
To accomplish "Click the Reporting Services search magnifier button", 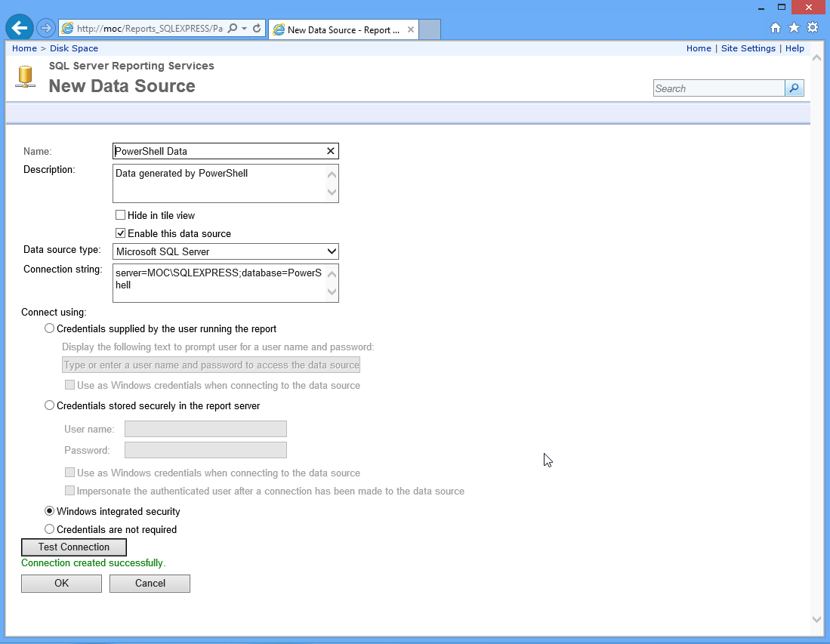I will click(x=794, y=88).
